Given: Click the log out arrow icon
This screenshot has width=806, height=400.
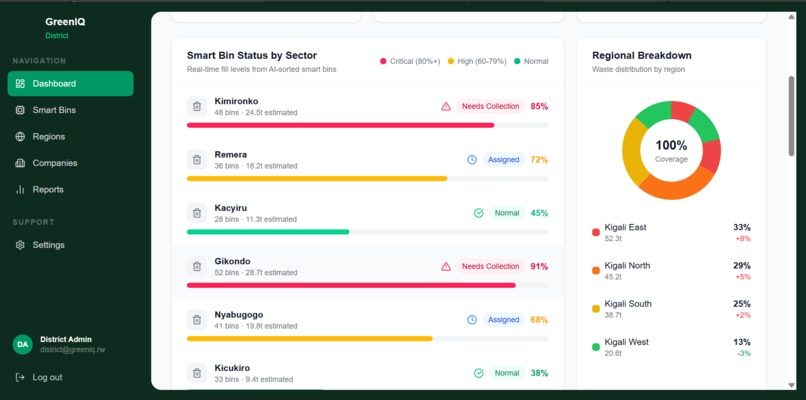Looking at the screenshot, I should (x=20, y=377).
